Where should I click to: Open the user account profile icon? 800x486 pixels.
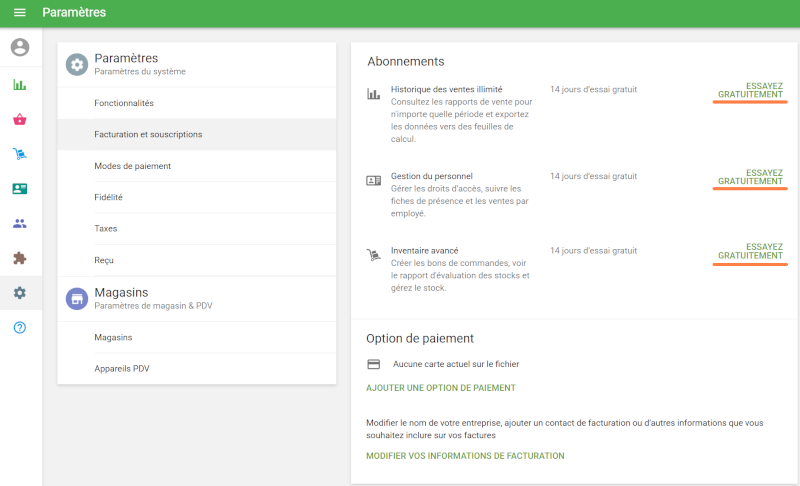coord(20,47)
